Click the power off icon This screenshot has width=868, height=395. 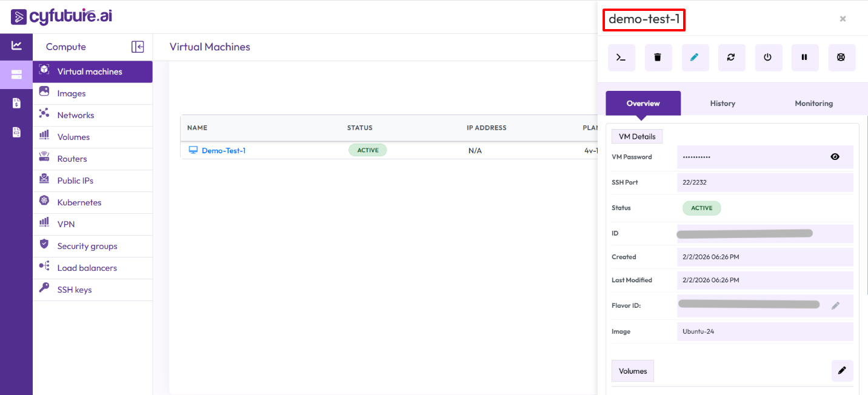click(768, 58)
